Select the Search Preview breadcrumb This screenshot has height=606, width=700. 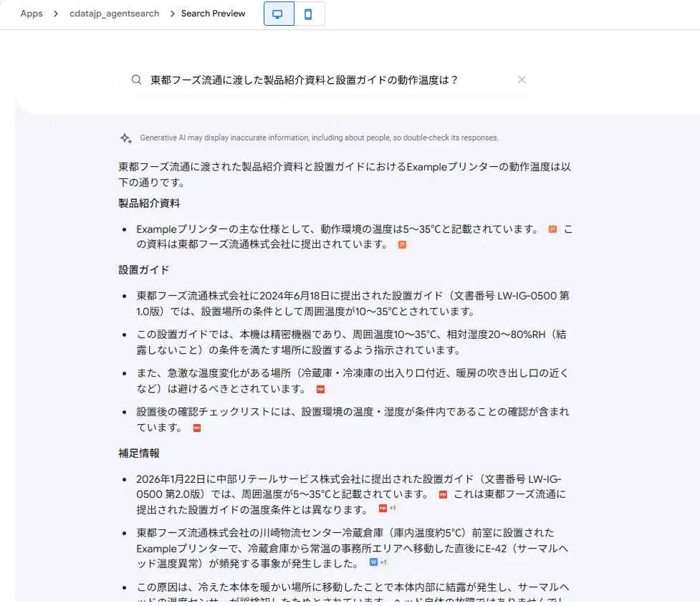point(214,14)
